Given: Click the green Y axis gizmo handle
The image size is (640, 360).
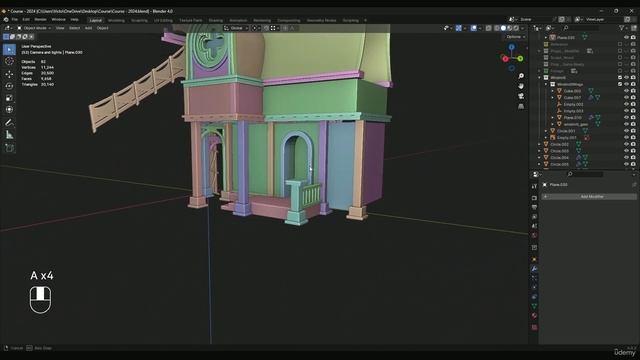Looking at the screenshot, I should [520, 59].
